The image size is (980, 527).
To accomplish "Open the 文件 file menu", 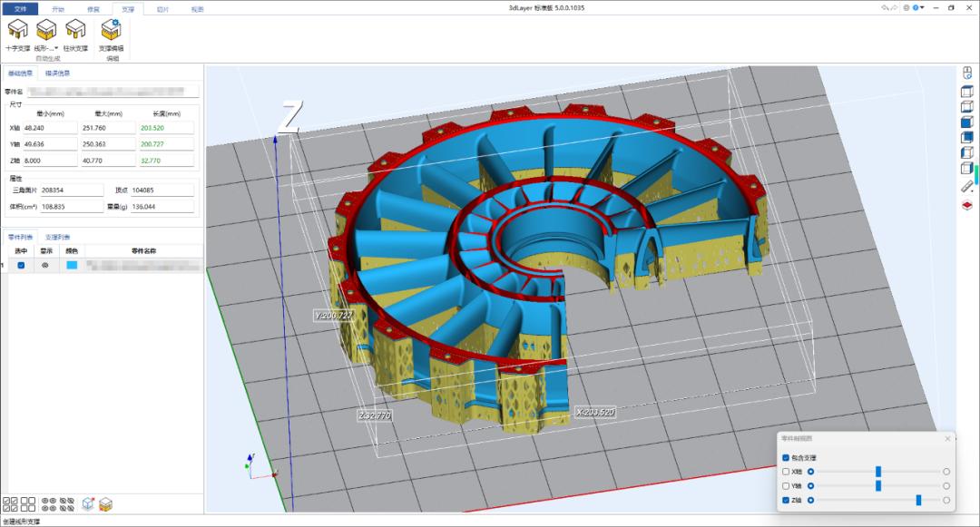I will tap(20, 9).
